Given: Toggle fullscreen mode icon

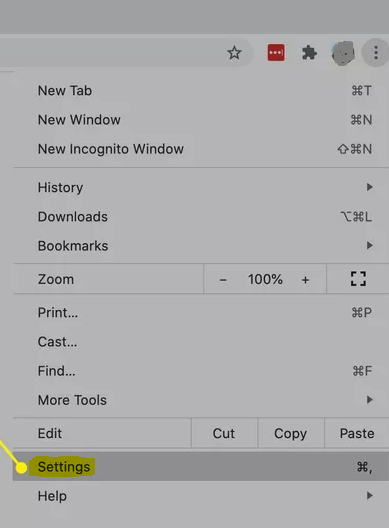Looking at the screenshot, I should [358, 279].
